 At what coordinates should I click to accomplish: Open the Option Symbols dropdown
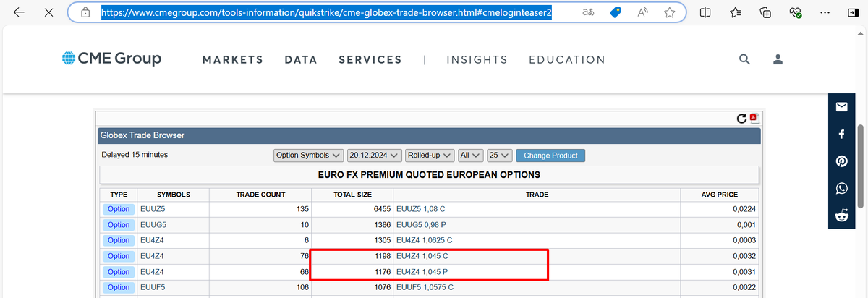click(x=309, y=156)
